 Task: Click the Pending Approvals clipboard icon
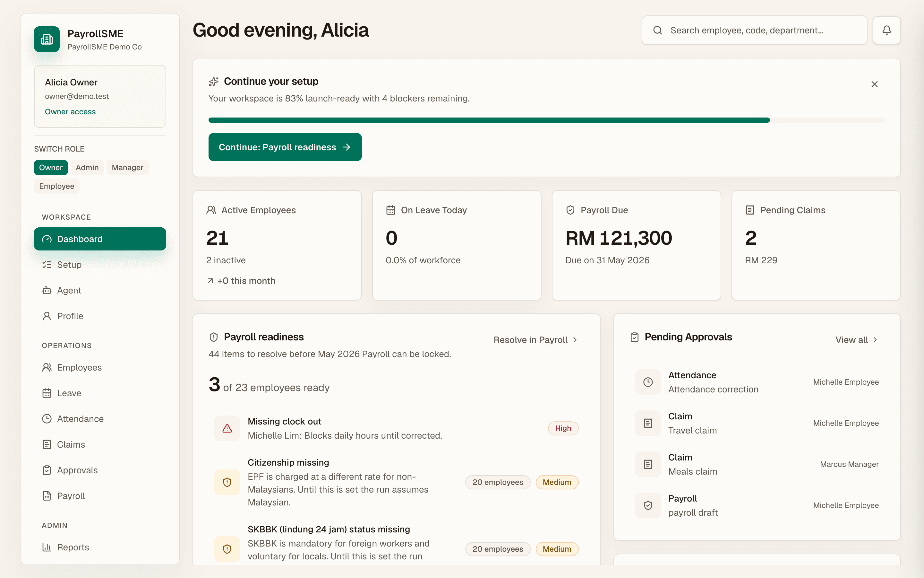pos(635,337)
